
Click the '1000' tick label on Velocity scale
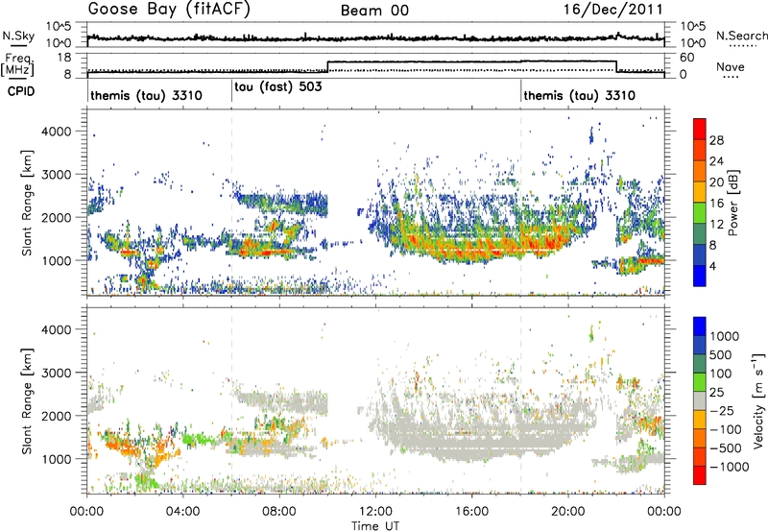(725, 336)
